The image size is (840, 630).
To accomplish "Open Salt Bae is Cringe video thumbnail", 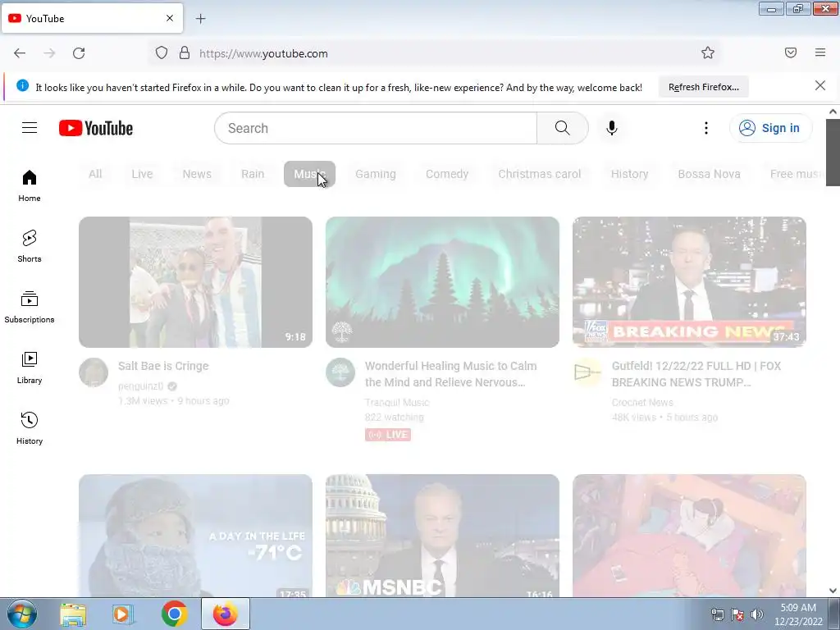I will [x=195, y=282].
